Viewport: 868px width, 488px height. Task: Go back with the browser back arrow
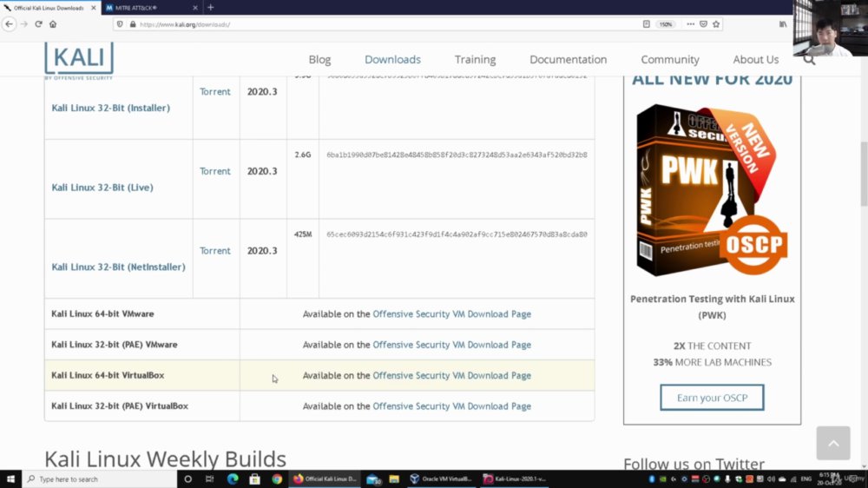[9, 24]
